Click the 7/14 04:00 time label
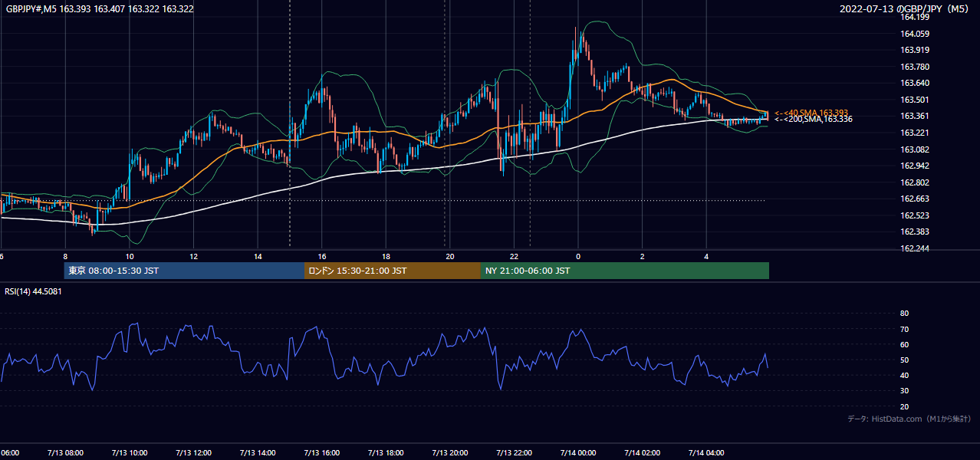The image size is (980, 460). [706, 452]
